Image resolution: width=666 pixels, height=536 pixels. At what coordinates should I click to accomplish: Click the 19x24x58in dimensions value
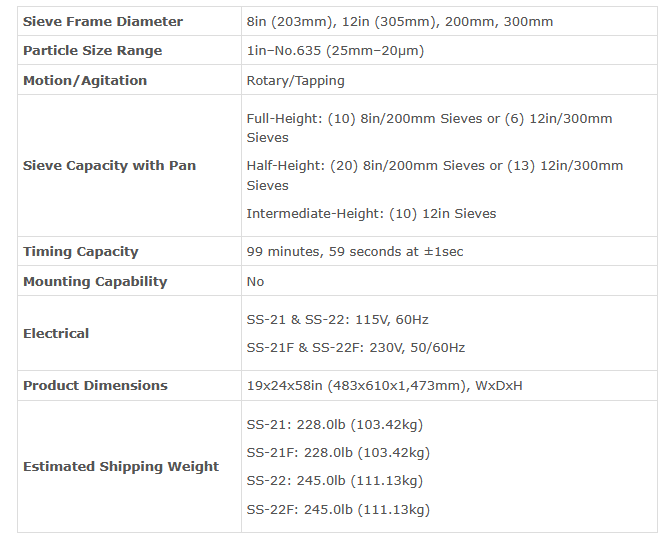[384, 385]
